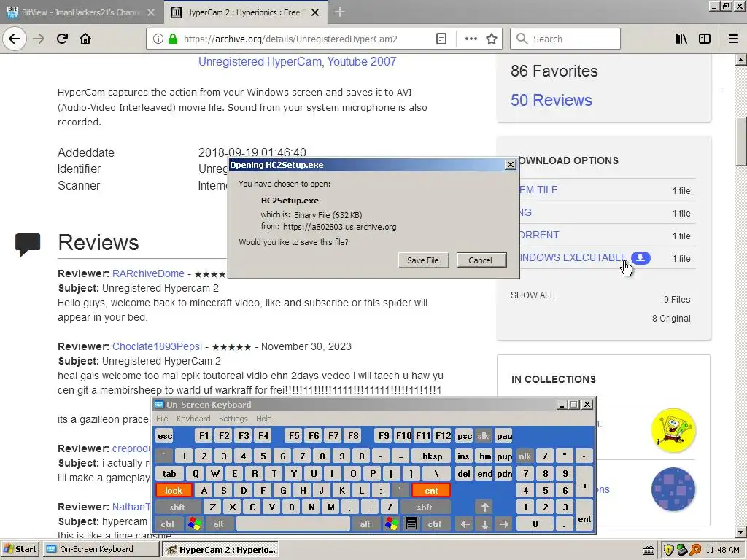Open the Settings menu of On-Screen Keyboard
Screen dimensions: 747x560
233,418
